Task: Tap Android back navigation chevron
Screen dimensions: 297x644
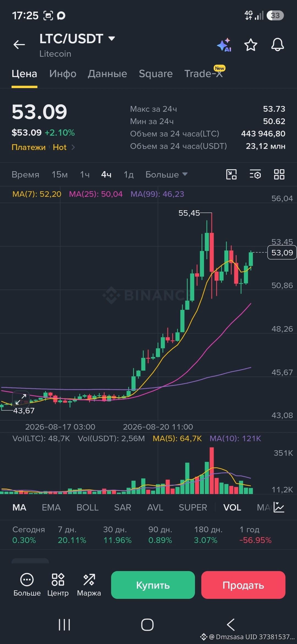Action: (231, 625)
